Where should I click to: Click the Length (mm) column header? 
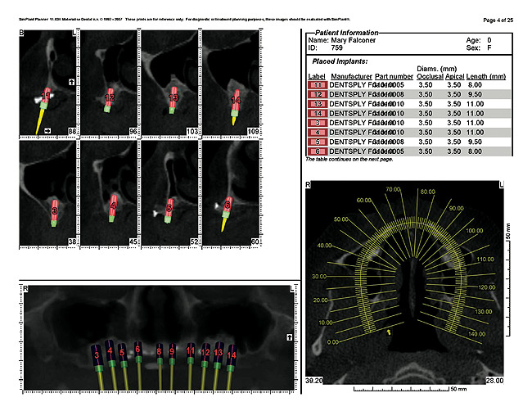pos(485,76)
